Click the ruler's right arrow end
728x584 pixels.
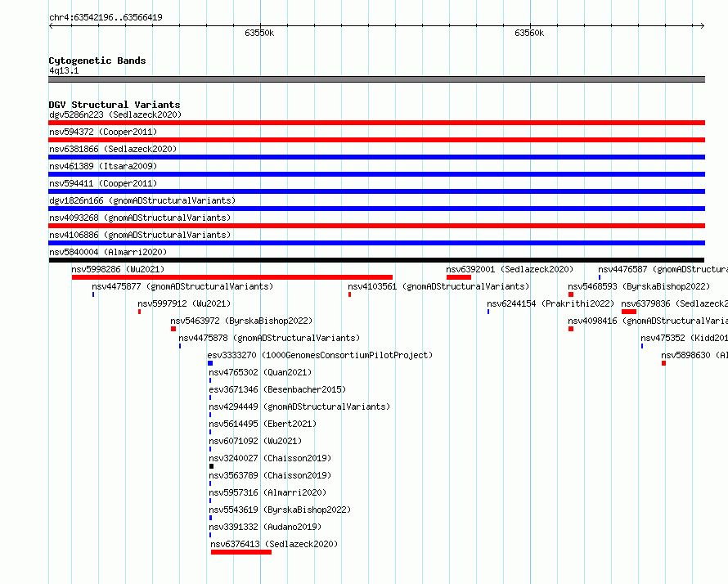point(702,25)
